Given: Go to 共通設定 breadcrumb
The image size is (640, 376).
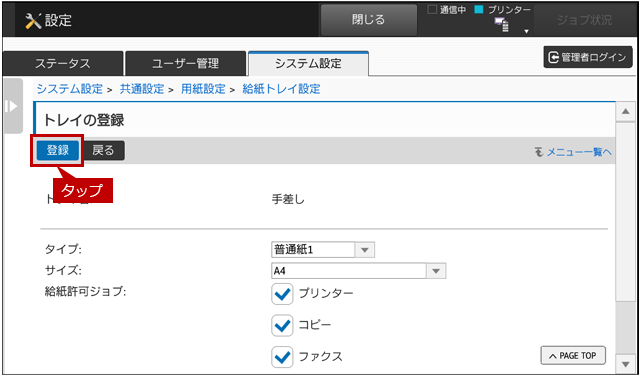Looking at the screenshot, I should tap(142, 89).
